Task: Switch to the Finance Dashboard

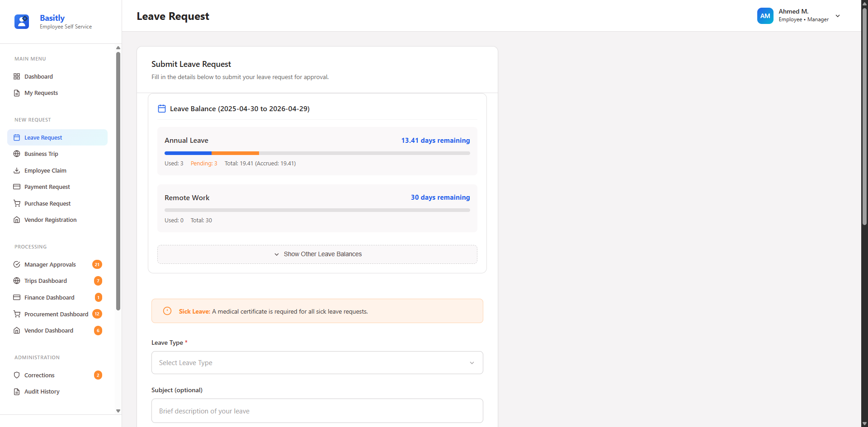Action: pos(49,297)
